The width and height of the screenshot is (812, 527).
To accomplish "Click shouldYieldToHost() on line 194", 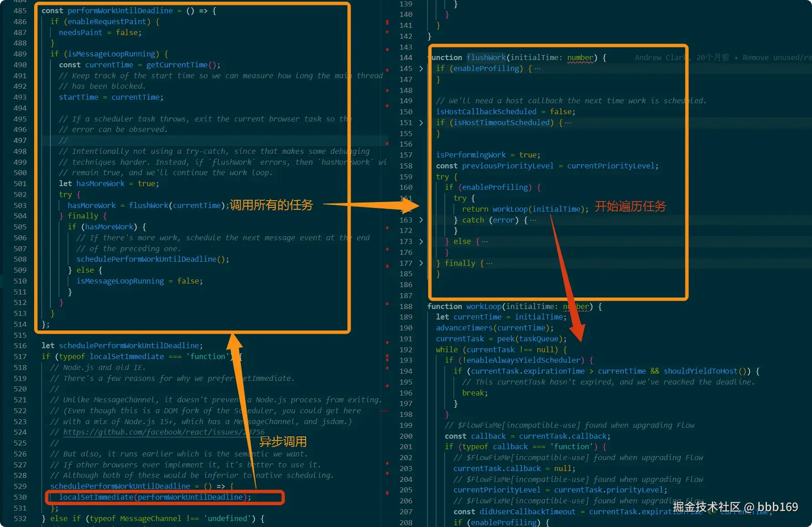I will (705, 371).
